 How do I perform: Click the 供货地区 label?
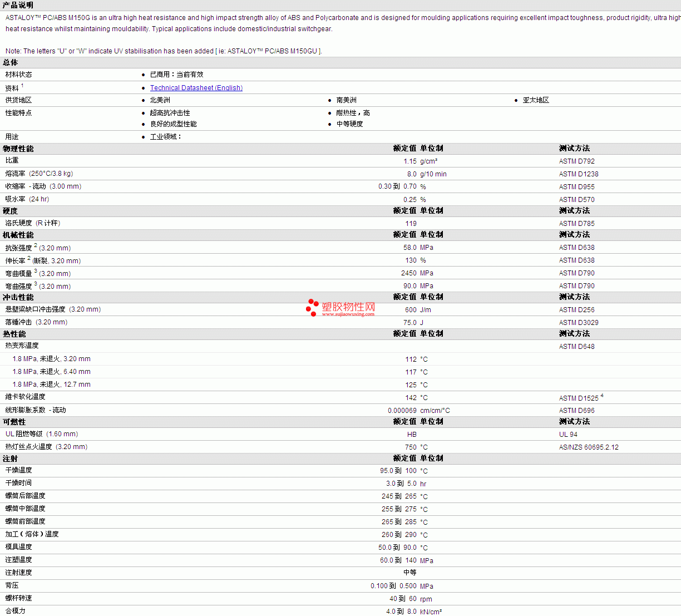(19, 100)
